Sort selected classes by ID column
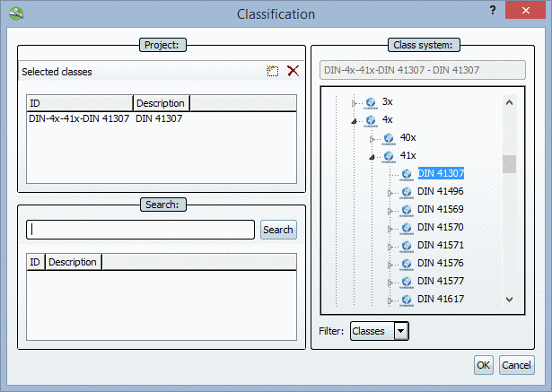 pos(80,103)
